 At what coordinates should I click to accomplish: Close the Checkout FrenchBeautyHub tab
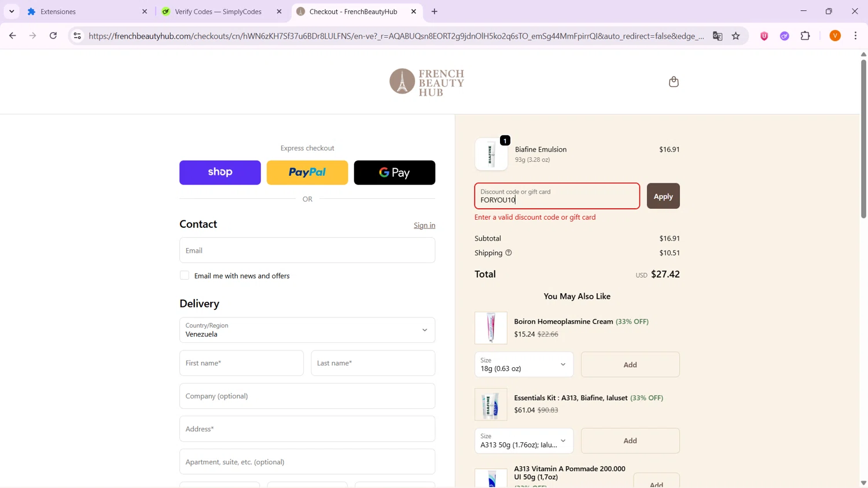414,12
